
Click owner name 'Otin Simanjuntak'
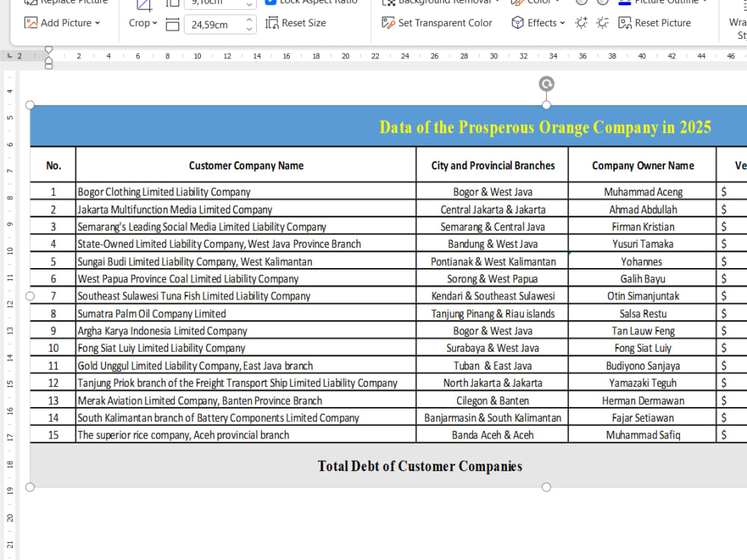click(x=642, y=296)
